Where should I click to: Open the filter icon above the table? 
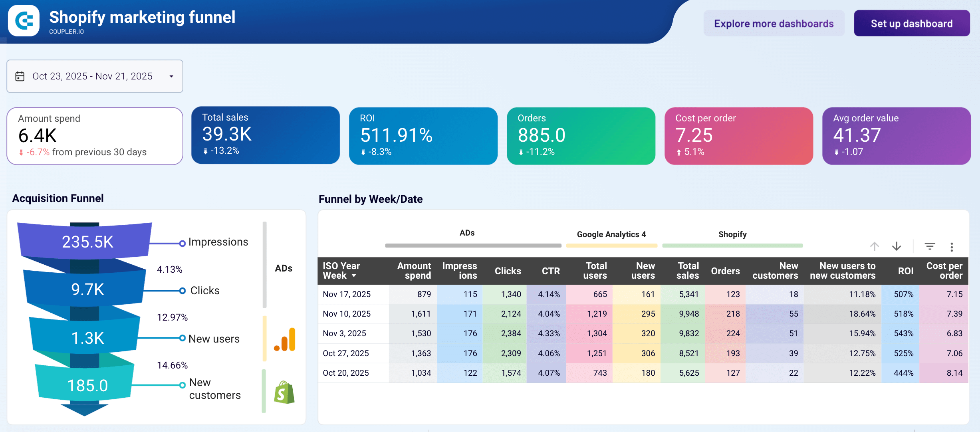point(930,246)
